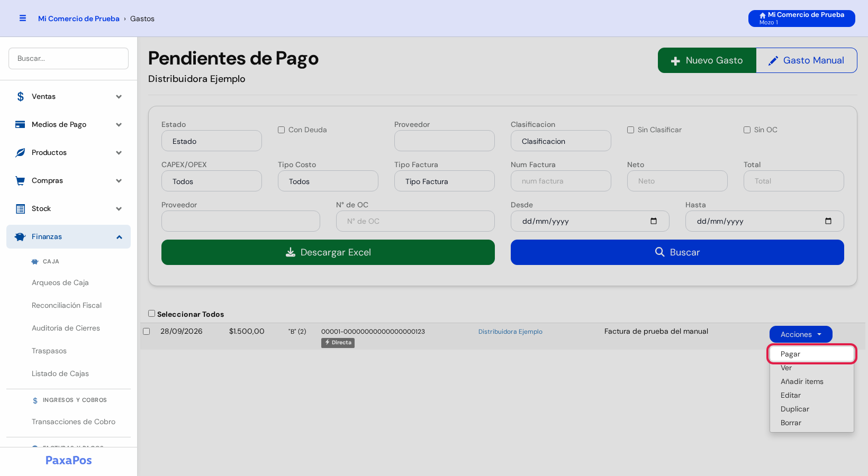Click the Num Factura input field
868x476 pixels.
[x=561, y=181]
